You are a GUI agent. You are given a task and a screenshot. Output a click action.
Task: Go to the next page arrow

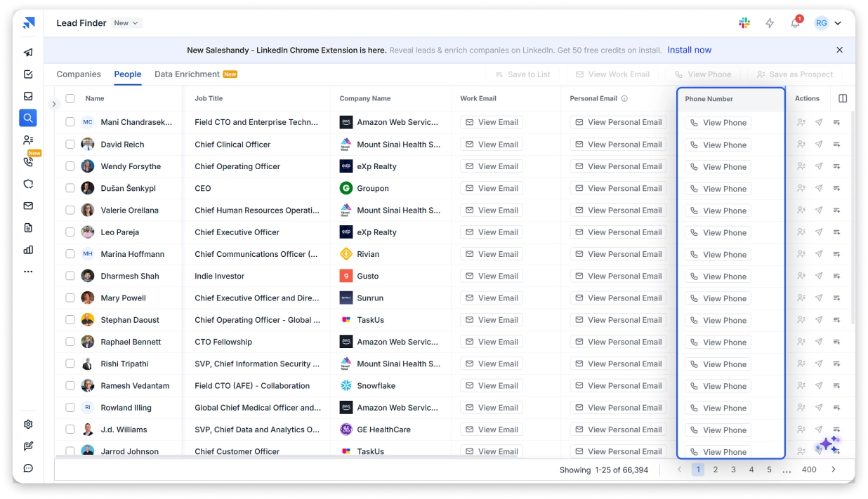pos(834,470)
